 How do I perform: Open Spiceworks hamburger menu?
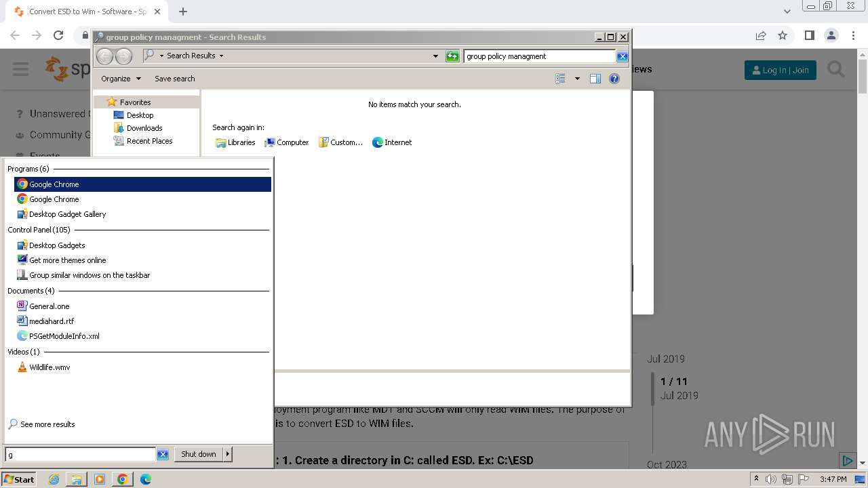pos(20,69)
